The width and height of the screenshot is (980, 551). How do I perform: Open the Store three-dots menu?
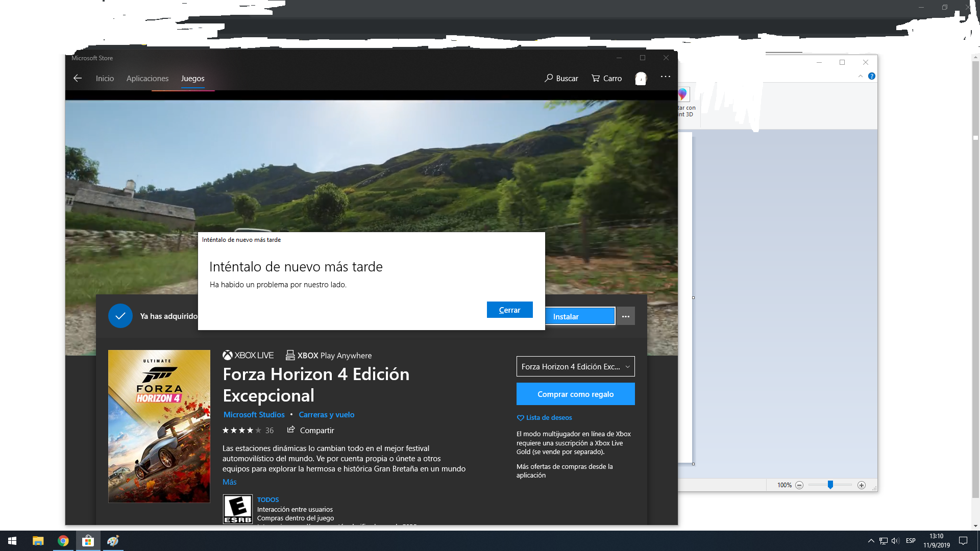click(x=665, y=77)
